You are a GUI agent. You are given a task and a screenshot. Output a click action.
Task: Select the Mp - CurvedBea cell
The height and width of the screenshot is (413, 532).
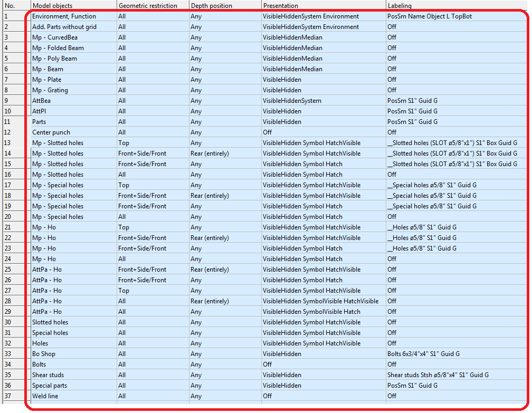74,37
